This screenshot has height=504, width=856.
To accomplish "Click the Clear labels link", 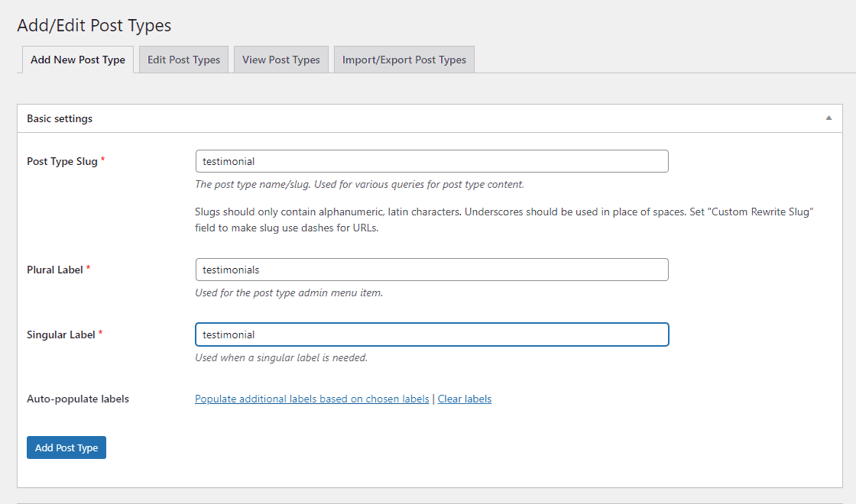I will coord(464,399).
